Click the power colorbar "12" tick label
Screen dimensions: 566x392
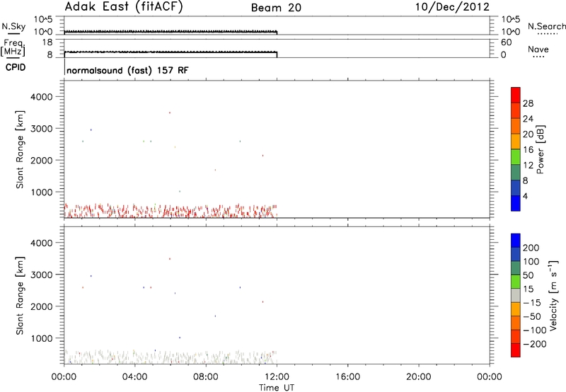[x=528, y=166]
